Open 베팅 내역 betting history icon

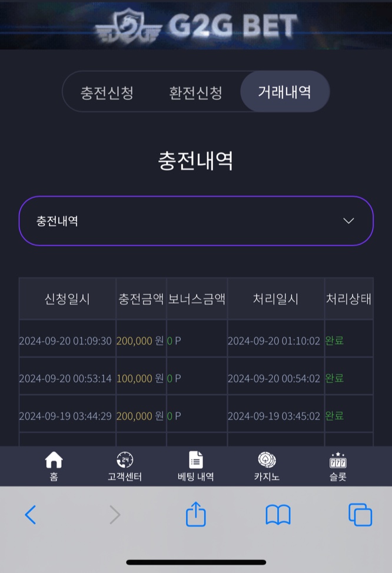click(x=196, y=460)
